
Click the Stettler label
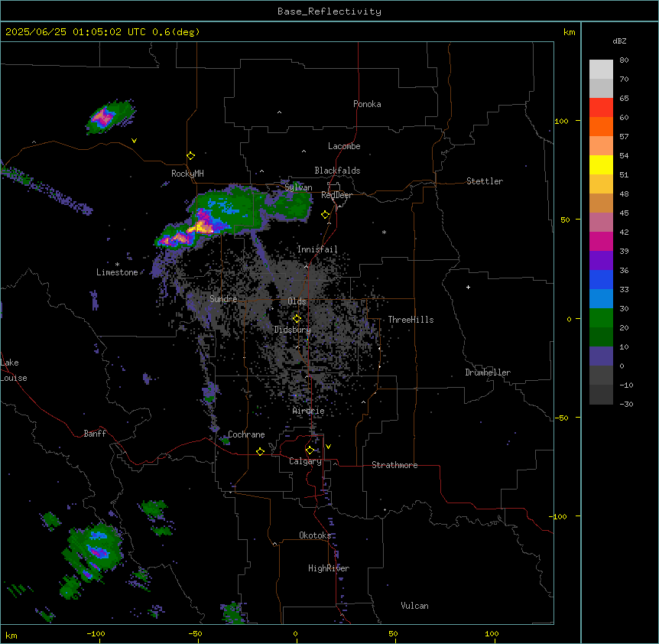pyautogui.click(x=485, y=181)
